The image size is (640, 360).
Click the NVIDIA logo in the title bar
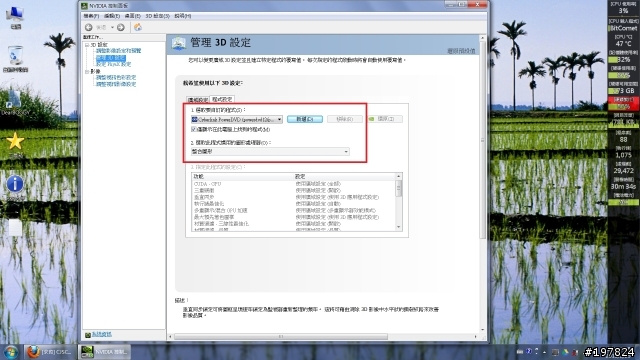pyautogui.click(x=84, y=6)
